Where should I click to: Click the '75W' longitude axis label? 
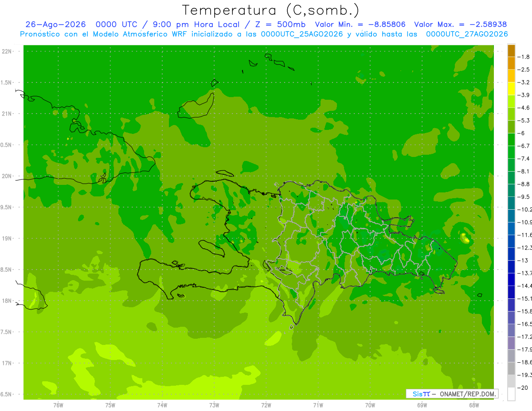[x=110, y=405]
